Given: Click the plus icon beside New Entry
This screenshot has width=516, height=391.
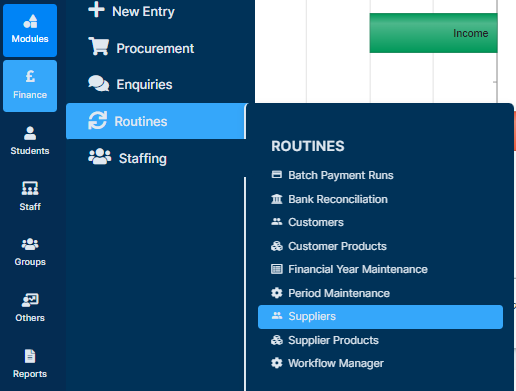Looking at the screenshot, I should [x=96, y=9].
